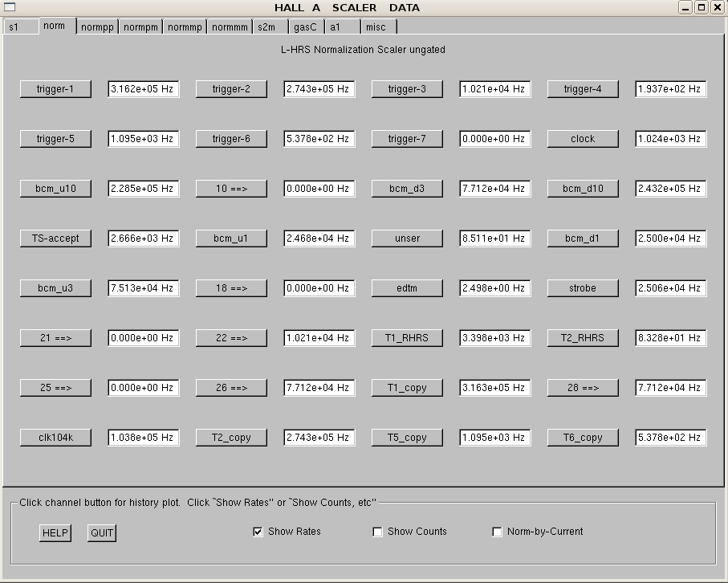Screen dimensions: 728x583
Task: Click the '18 ==>' channel button
Action: point(231,287)
